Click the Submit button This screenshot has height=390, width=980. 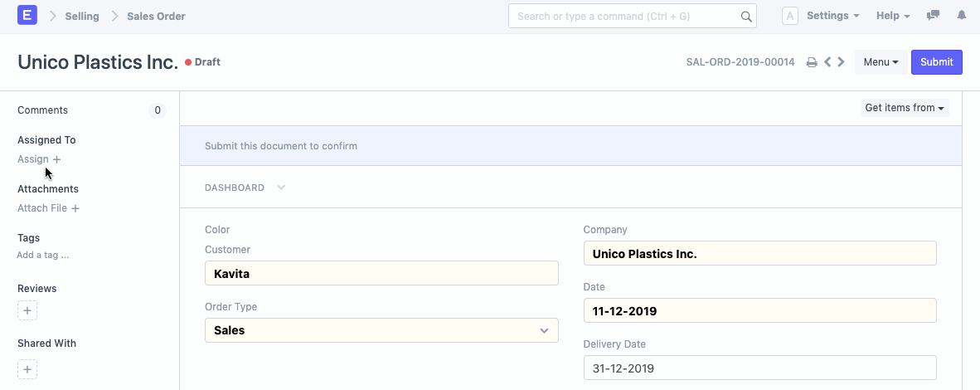(x=936, y=62)
